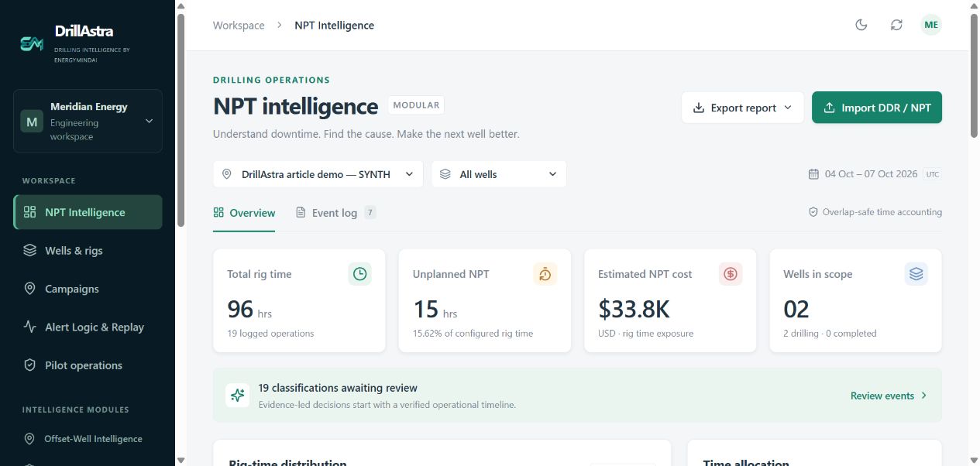The height and width of the screenshot is (466, 980).
Task: Click the Offset-Well Intelligence pin icon
Action: click(x=29, y=439)
